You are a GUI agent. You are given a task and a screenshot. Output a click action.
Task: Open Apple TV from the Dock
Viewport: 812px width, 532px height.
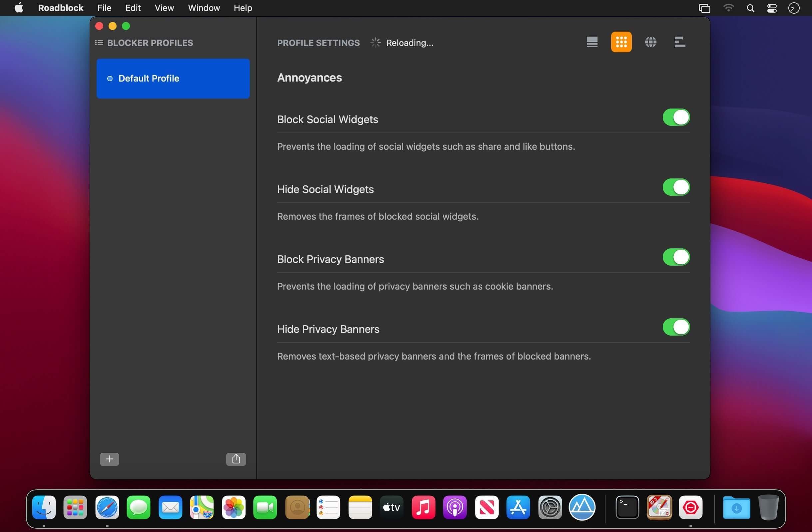(392, 507)
